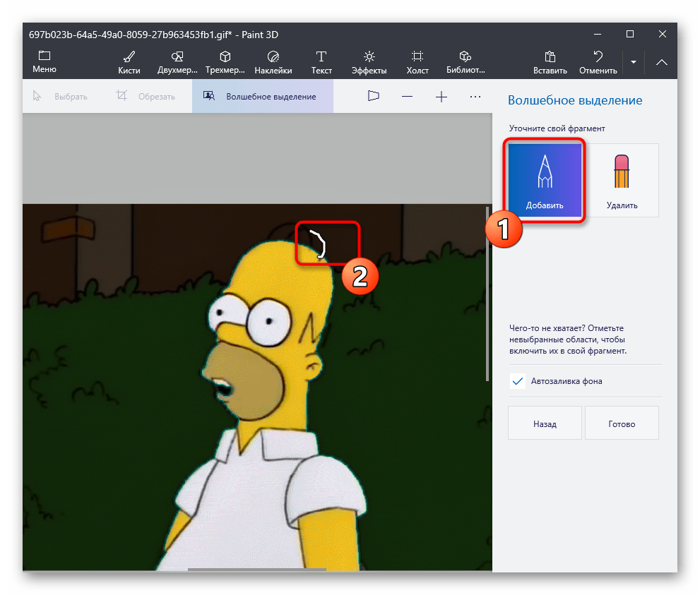Open the Холст canvas settings
Image resolution: width=700 pixels, height=595 pixels.
pyautogui.click(x=417, y=61)
